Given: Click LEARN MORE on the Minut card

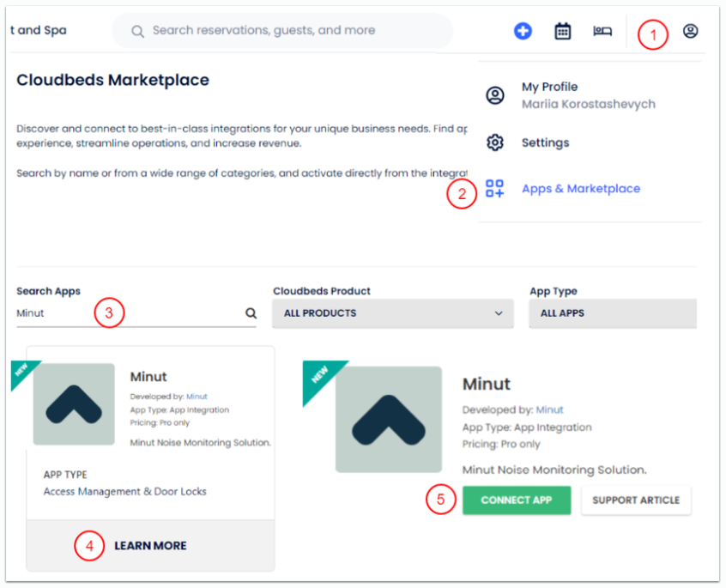Looking at the screenshot, I should pos(150,546).
